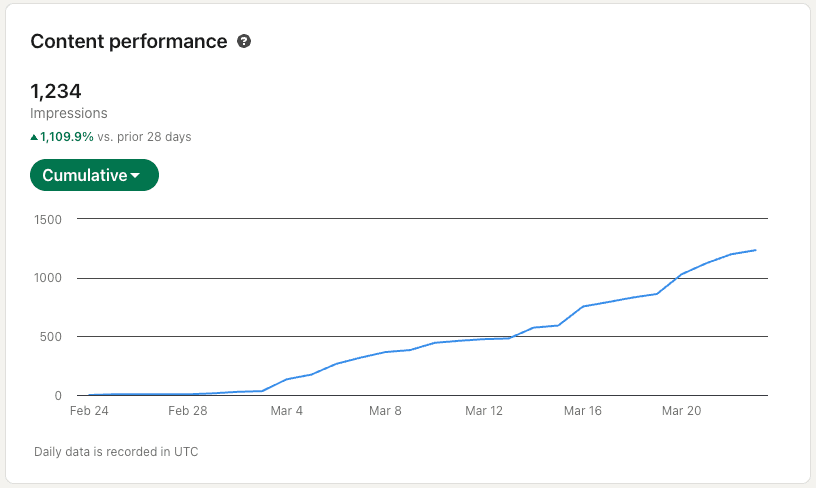Screen dimensions: 816x488
Task: Click the Content performance heading
Action: [129, 41]
